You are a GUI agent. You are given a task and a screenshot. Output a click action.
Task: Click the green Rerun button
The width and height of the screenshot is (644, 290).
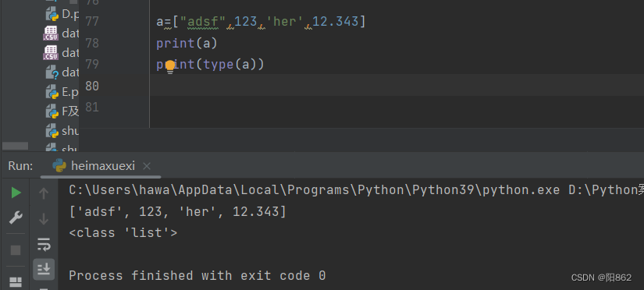click(x=16, y=193)
